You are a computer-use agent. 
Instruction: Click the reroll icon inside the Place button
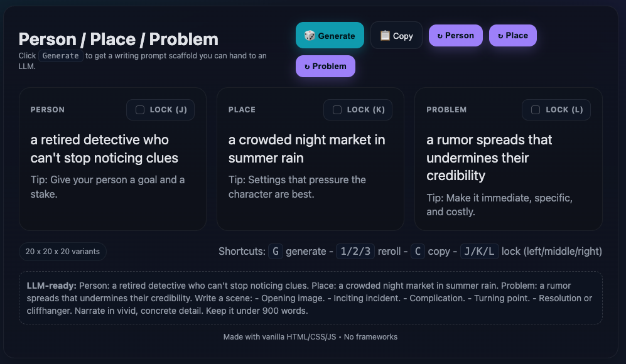pyautogui.click(x=501, y=35)
